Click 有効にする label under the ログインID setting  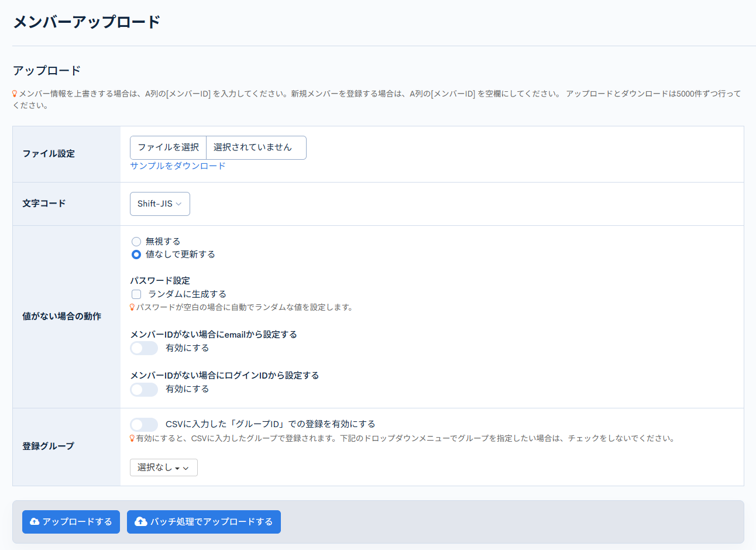tap(187, 389)
